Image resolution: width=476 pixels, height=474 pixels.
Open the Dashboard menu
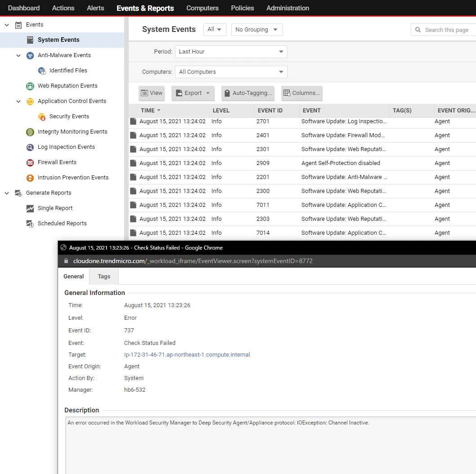[24, 8]
